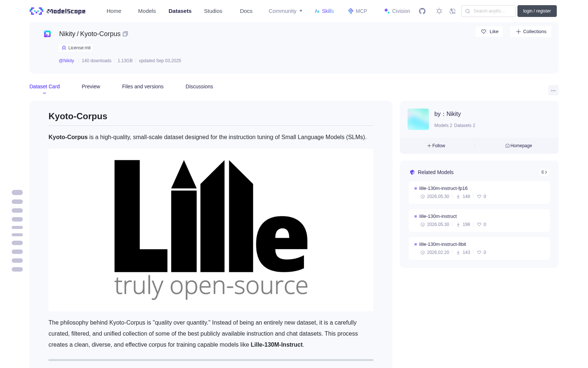Switch language with the translate icon
Viewport: 588px width, 368px height.
pos(452,11)
